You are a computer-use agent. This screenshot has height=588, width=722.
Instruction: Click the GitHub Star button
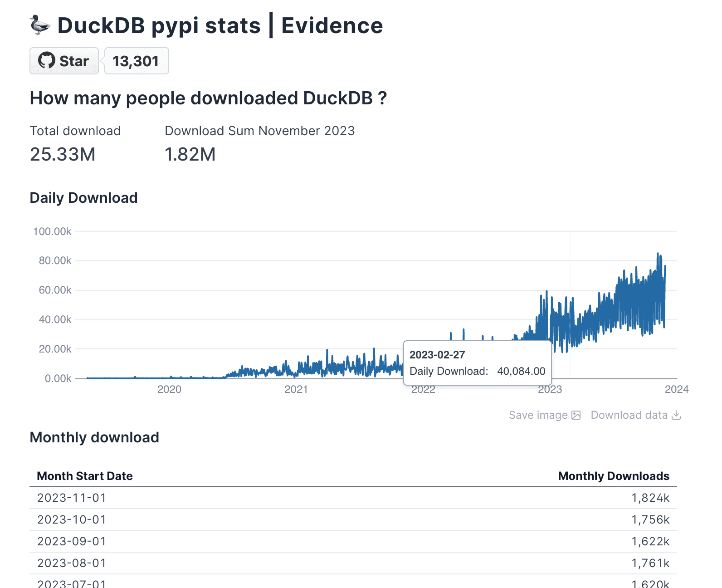pos(64,61)
